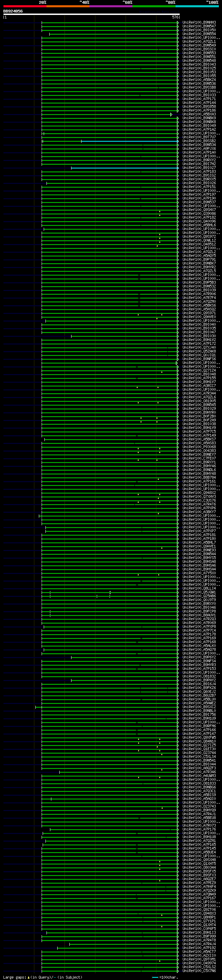Select hit UniRef100_A2XII0
The width and height of the screenshot is (222, 980).
coord(199,956)
